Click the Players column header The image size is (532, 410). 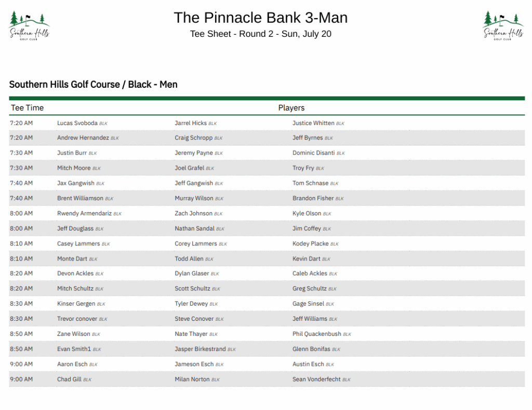coord(291,108)
